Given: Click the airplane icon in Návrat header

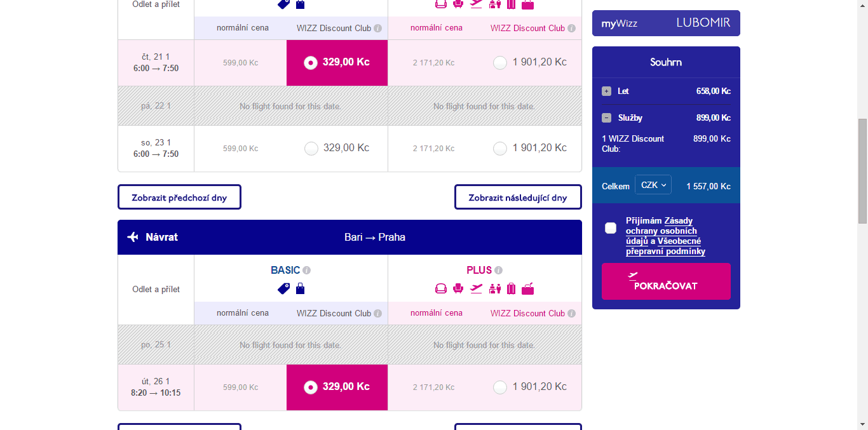Looking at the screenshot, I should point(133,237).
